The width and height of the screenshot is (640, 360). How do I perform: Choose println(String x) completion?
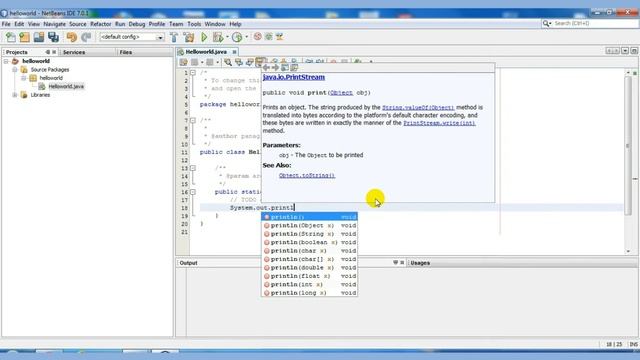click(309, 234)
